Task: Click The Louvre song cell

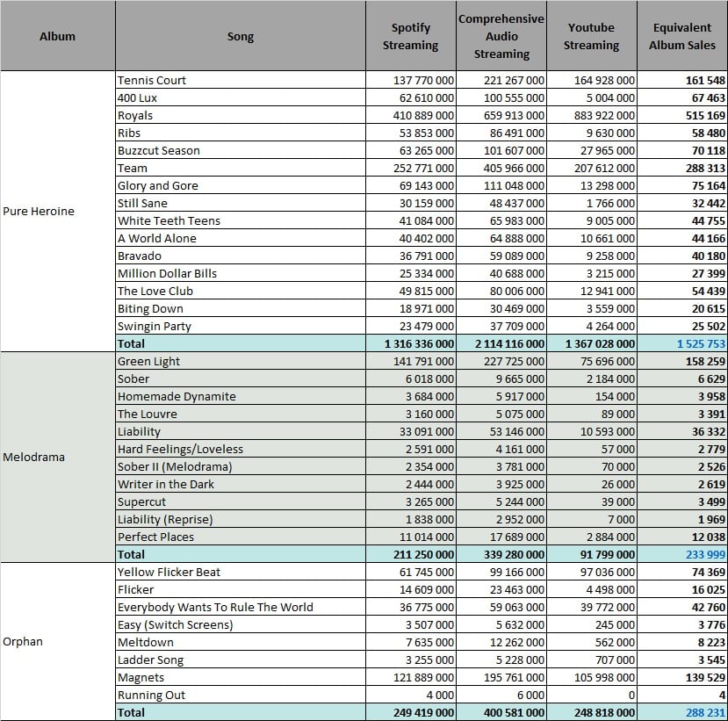Action: [x=241, y=415]
